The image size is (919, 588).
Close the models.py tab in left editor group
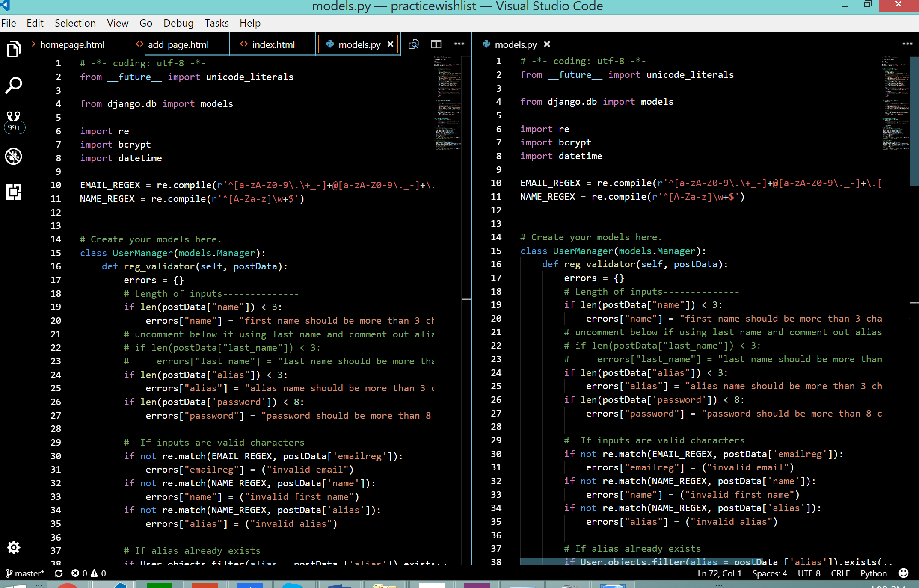(390, 44)
